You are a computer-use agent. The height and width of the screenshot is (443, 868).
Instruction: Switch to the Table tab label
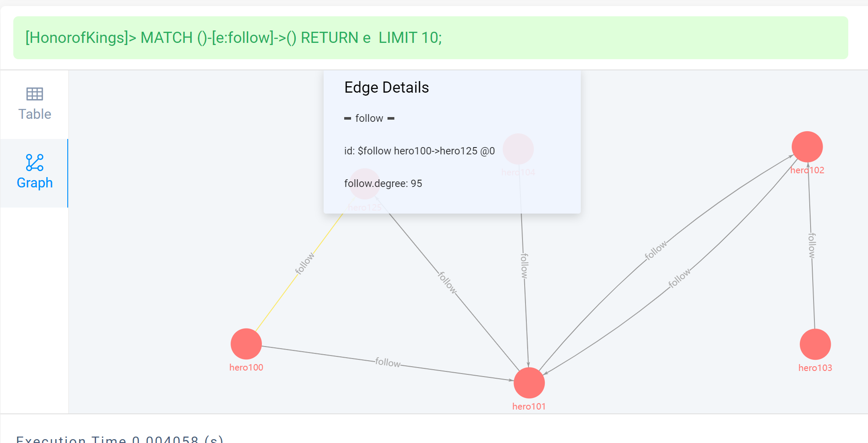35,114
